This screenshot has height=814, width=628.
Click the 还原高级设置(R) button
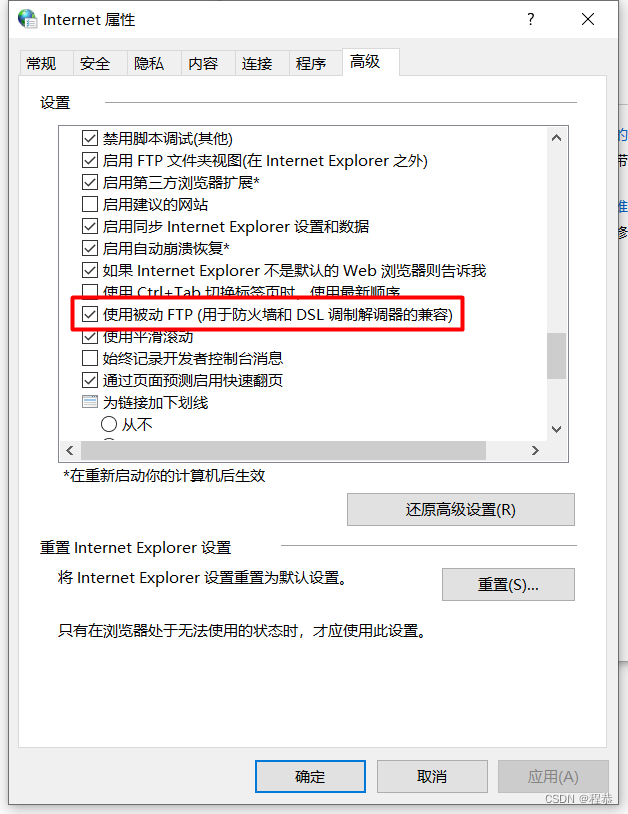tap(461, 509)
